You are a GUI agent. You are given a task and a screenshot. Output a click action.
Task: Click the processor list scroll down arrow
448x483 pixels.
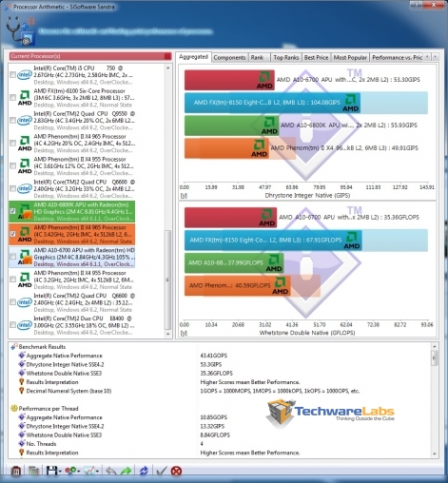coord(167,334)
